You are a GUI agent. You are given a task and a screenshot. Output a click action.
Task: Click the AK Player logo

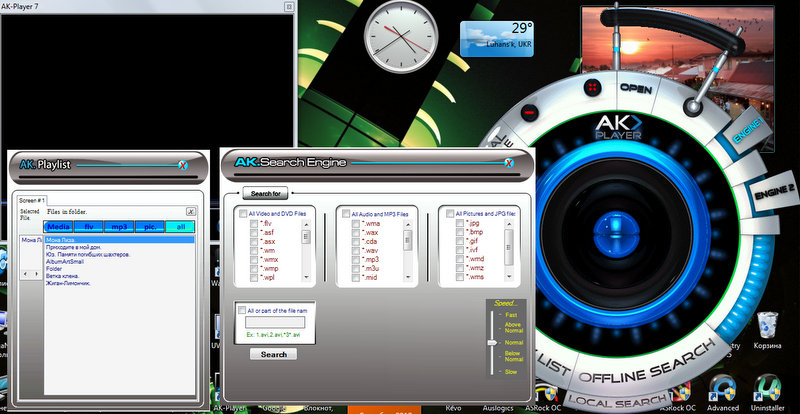(619, 128)
